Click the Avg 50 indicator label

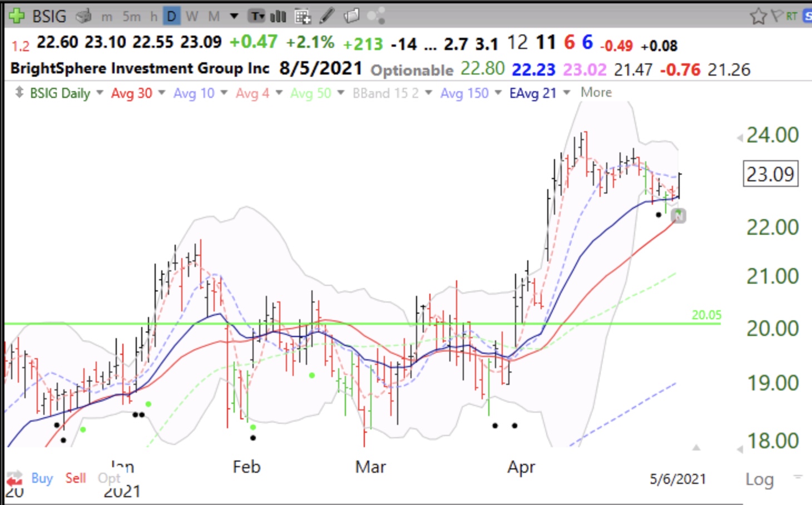click(x=310, y=93)
